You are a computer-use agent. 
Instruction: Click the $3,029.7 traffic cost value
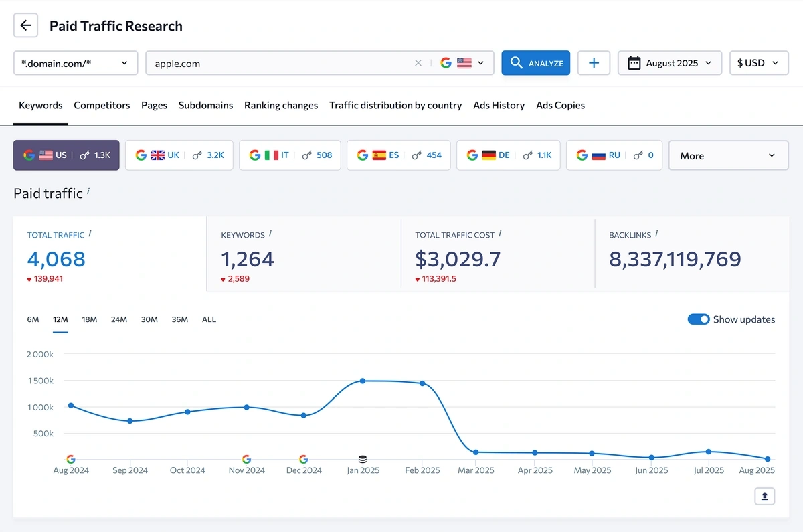pos(458,259)
